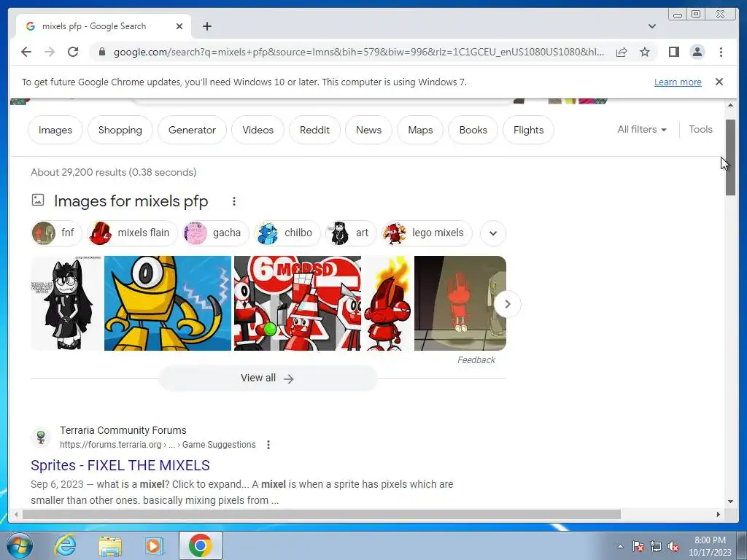Switch to the Shopping filter
Image resolution: width=747 pixels, height=560 pixels.
point(120,130)
